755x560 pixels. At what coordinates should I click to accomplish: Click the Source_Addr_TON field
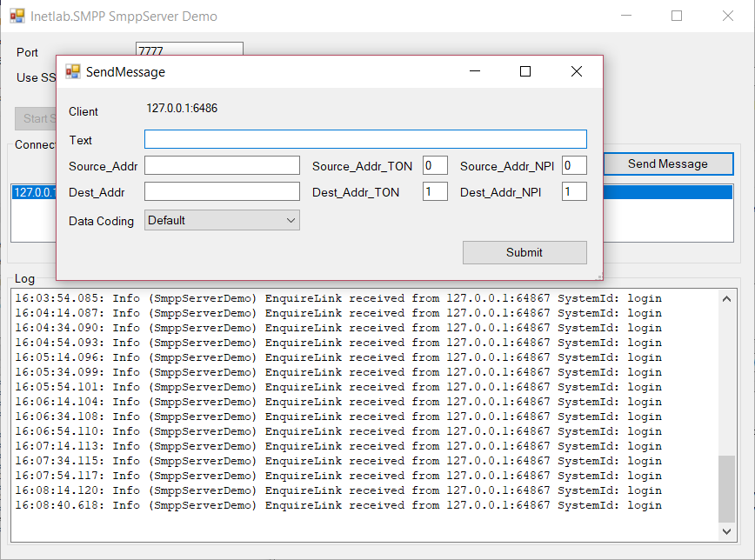[x=435, y=165]
